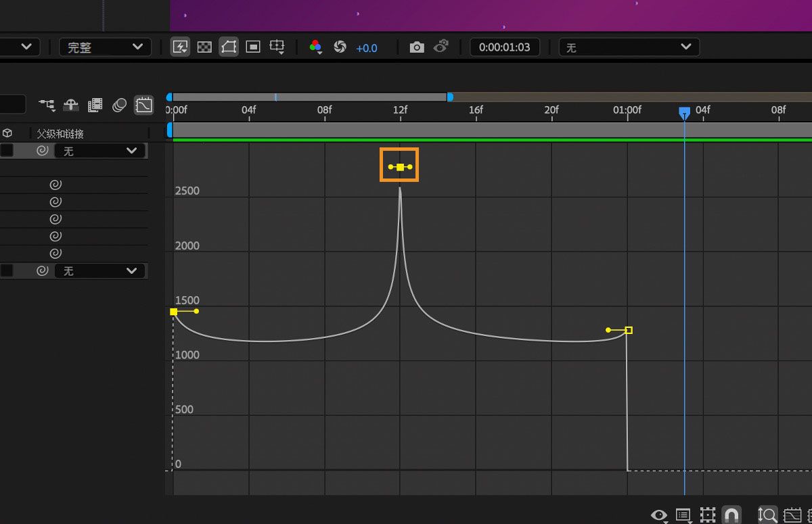Click the first layer's parent pick whip
This screenshot has width=812, height=524.
click(x=42, y=151)
